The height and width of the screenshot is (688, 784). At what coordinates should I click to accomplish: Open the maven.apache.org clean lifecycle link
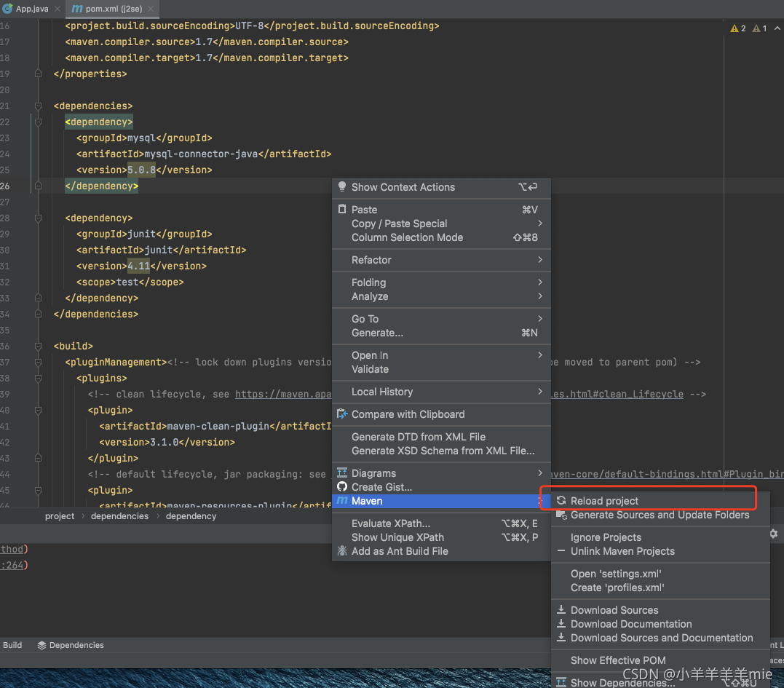click(x=283, y=394)
